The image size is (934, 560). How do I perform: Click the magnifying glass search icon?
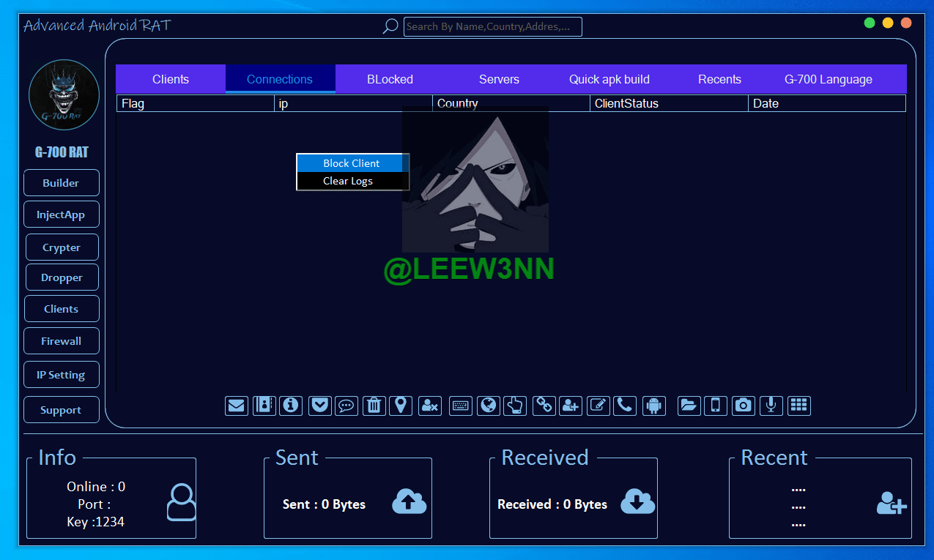390,26
